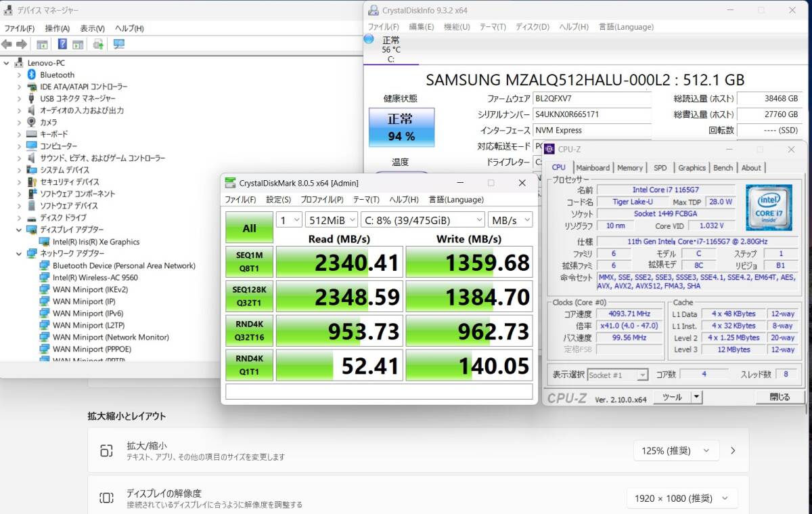The image size is (812, 514).
Task: Click the ディスプレイの解像度 setting icon
Action: [x=106, y=498]
